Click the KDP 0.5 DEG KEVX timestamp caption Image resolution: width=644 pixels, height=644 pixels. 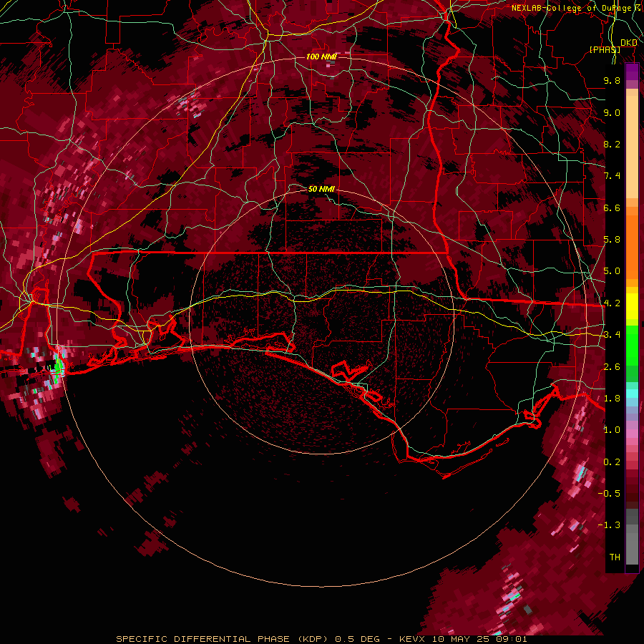[321, 639]
